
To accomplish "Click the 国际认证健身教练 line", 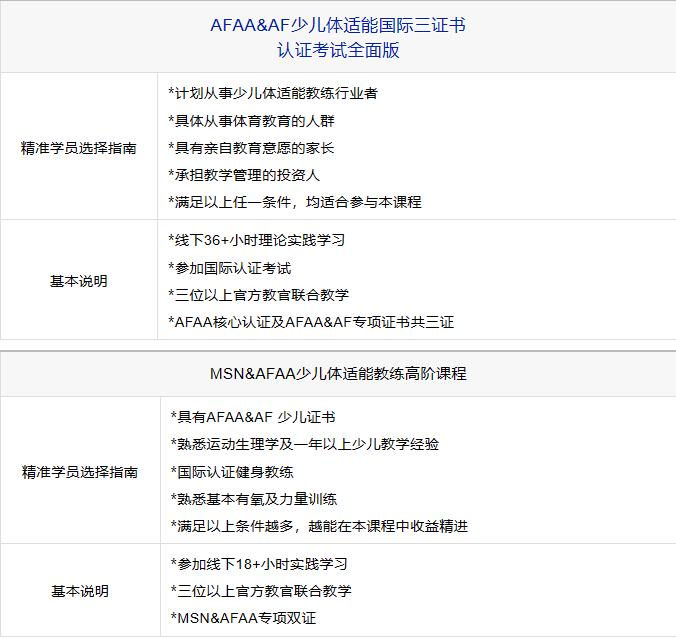I will (x=233, y=471).
